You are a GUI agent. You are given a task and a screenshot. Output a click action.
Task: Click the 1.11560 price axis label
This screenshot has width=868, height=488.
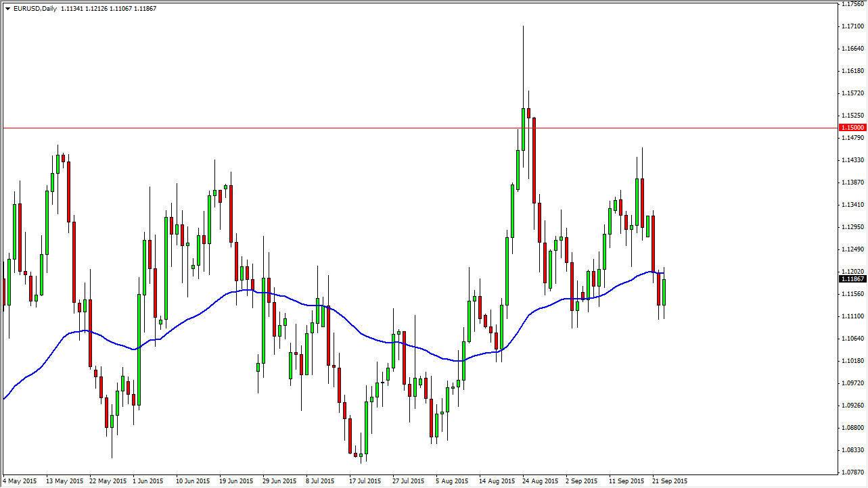pos(853,294)
